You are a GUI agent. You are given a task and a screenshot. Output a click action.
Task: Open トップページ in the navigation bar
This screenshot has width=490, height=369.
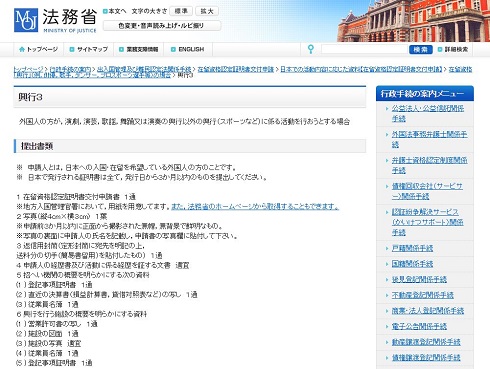pyautogui.click(x=42, y=49)
